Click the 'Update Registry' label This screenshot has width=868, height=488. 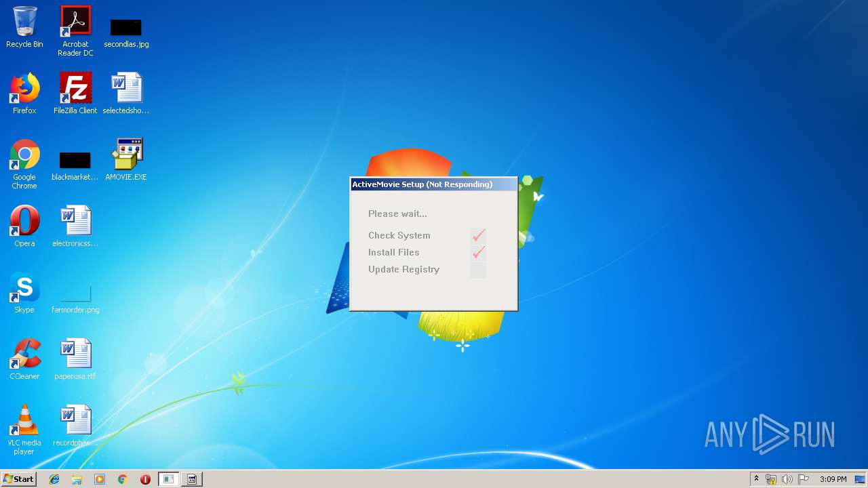403,269
